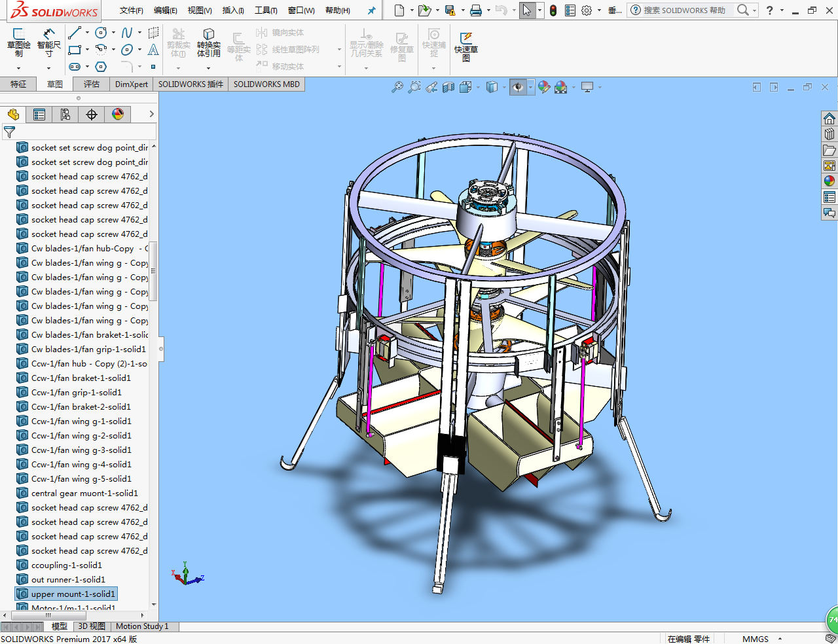The image size is (838, 644).
Task: Open the Appearances color wheel in task pane
Action: 829,181
